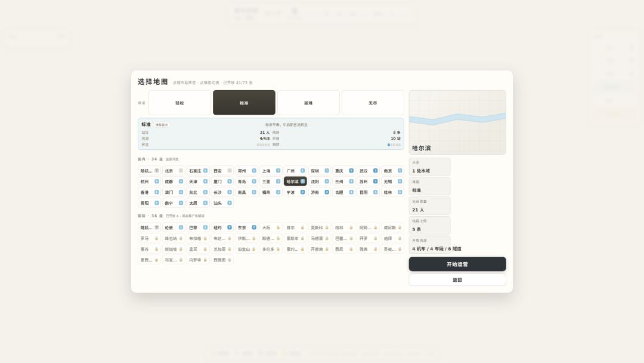
Task: Click the level badge on 武汉
Action: (376, 171)
